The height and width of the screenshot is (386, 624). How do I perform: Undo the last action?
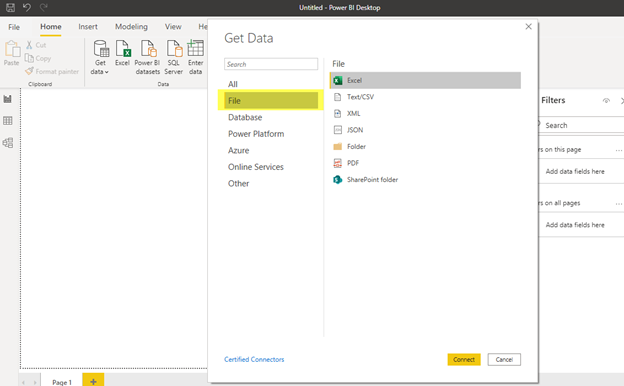click(27, 7)
